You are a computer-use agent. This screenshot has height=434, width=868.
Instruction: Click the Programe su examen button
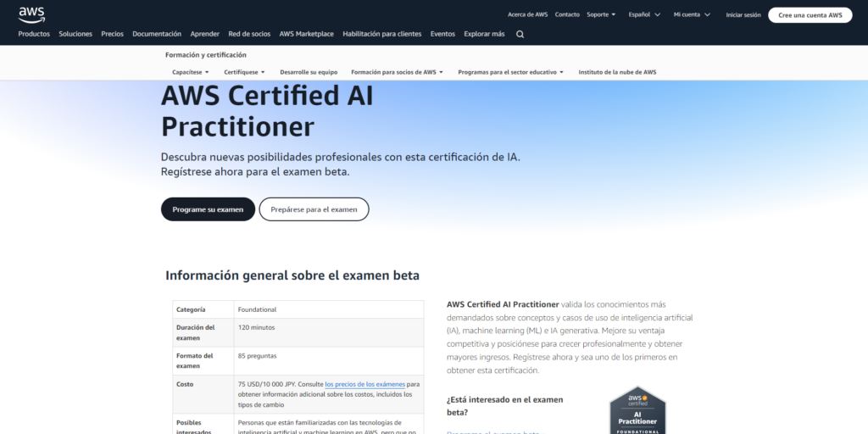pyautogui.click(x=208, y=209)
